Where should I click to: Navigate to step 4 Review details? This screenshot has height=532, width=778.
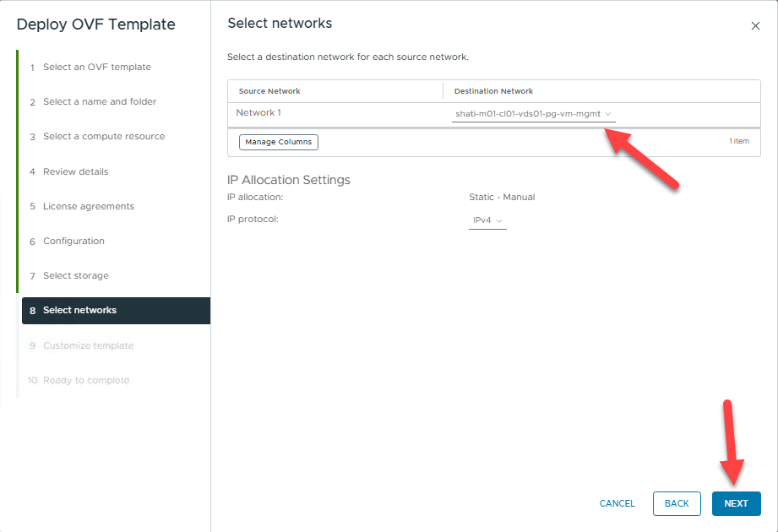click(x=75, y=172)
